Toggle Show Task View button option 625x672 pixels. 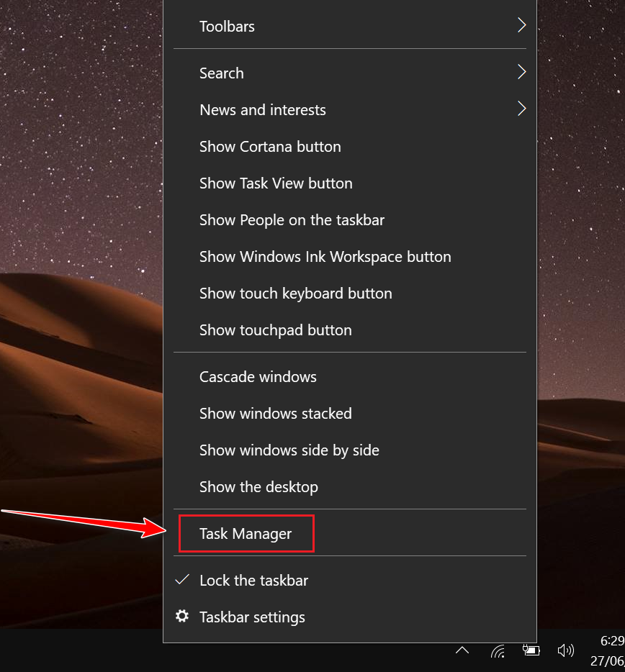[x=276, y=183]
